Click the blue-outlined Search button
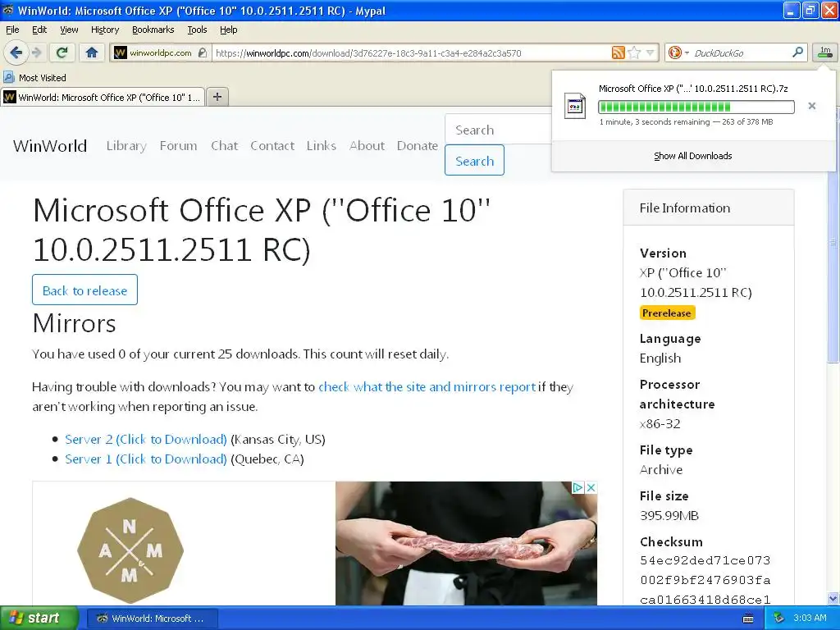Image resolution: width=840 pixels, height=630 pixels. click(x=474, y=160)
